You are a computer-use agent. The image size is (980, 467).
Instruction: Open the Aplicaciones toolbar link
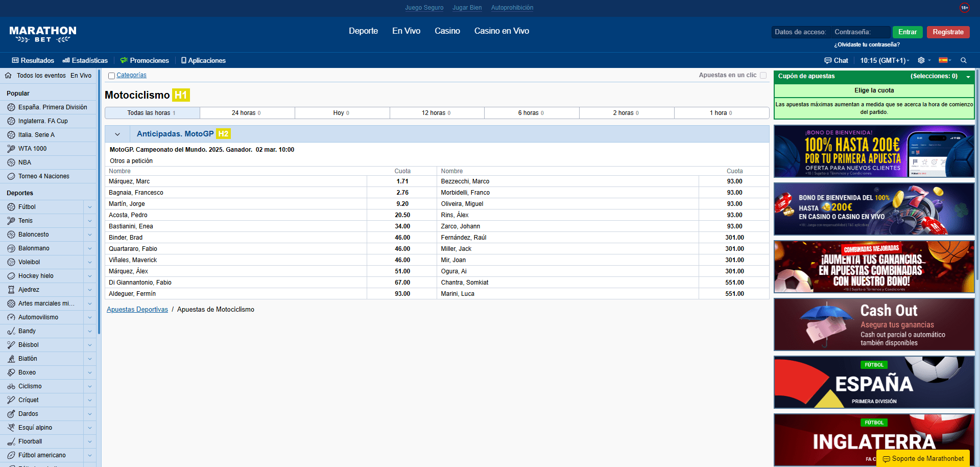pyautogui.click(x=204, y=60)
